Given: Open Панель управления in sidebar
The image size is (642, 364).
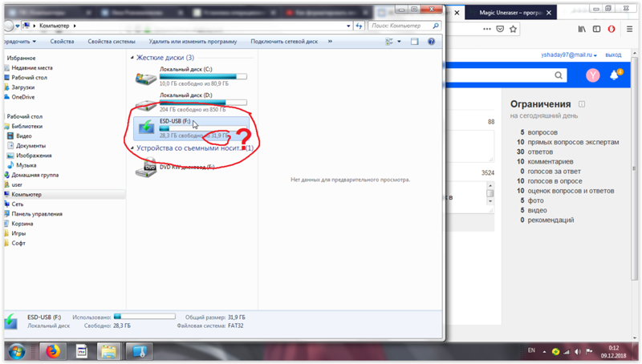Looking at the screenshot, I should coord(37,214).
